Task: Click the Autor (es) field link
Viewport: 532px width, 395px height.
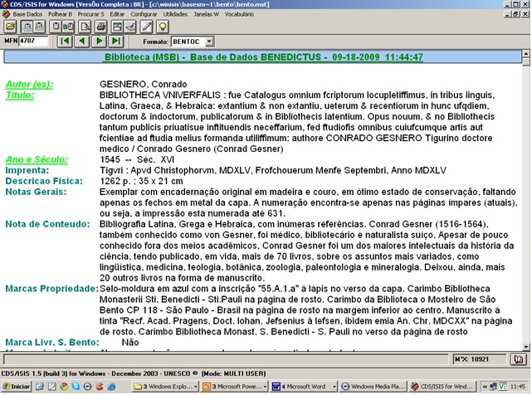Action: coord(30,84)
